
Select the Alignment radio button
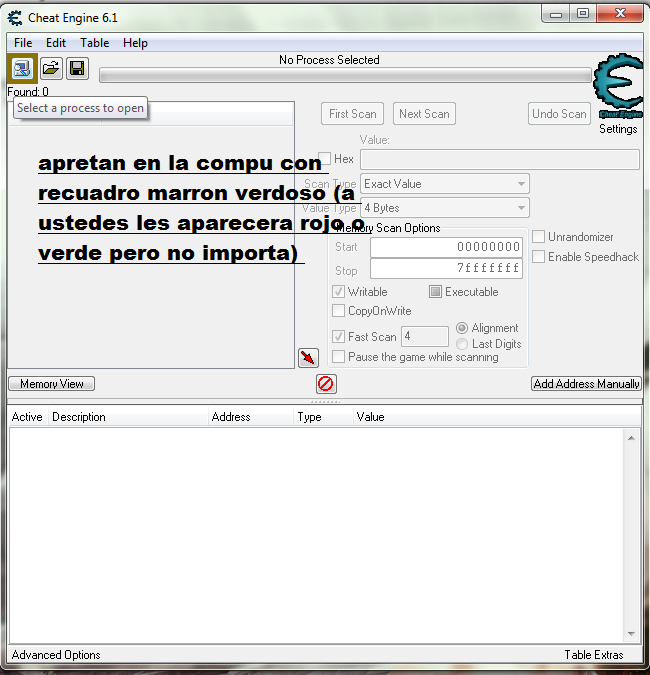click(x=462, y=328)
